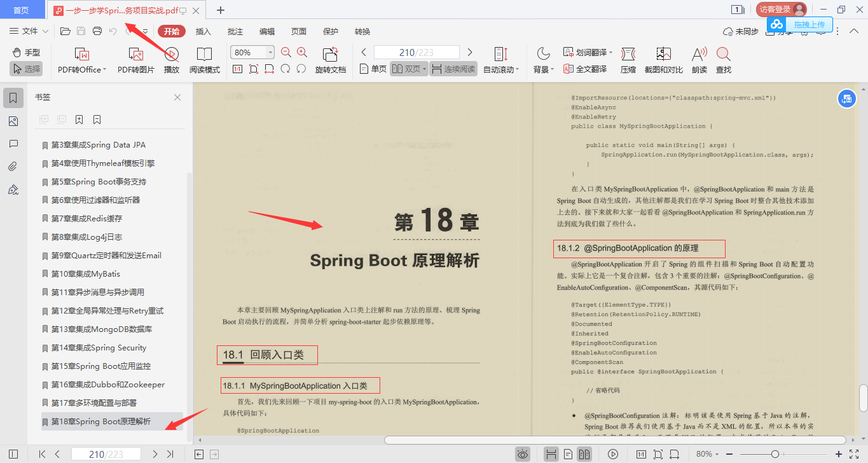This screenshot has height=463, width=868.
Task: Open the bookmarks panel in the sidebar
Action: coord(13,98)
